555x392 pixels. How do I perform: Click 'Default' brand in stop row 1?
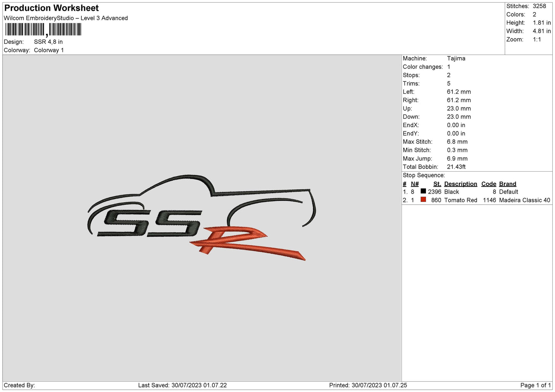pos(509,192)
